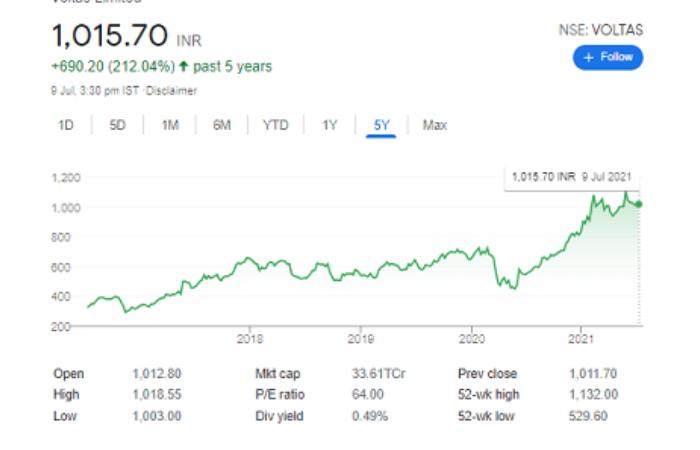Screen dimensions: 700x450
Task: Follow the VOLTAS stock
Action: [x=608, y=58]
